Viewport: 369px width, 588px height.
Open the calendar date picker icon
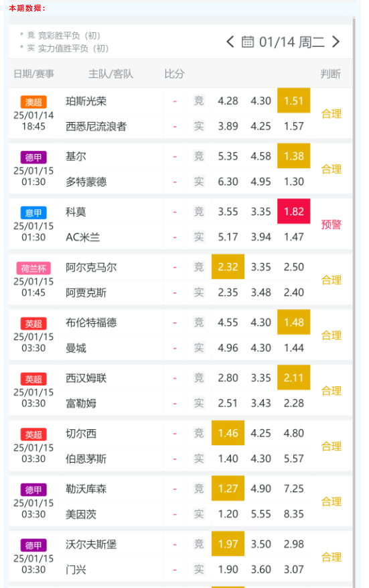point(247,42)
